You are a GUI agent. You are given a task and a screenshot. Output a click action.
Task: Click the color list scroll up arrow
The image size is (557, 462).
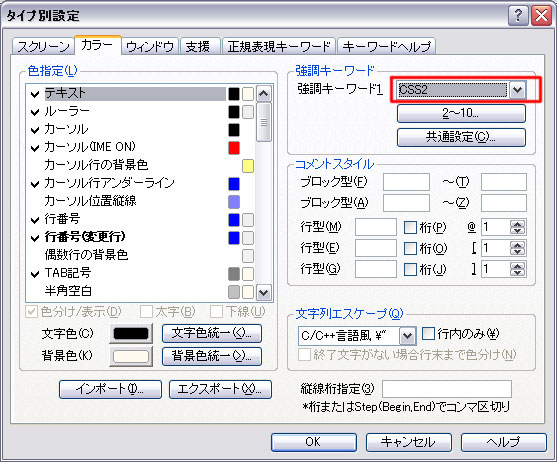point(264,94)
